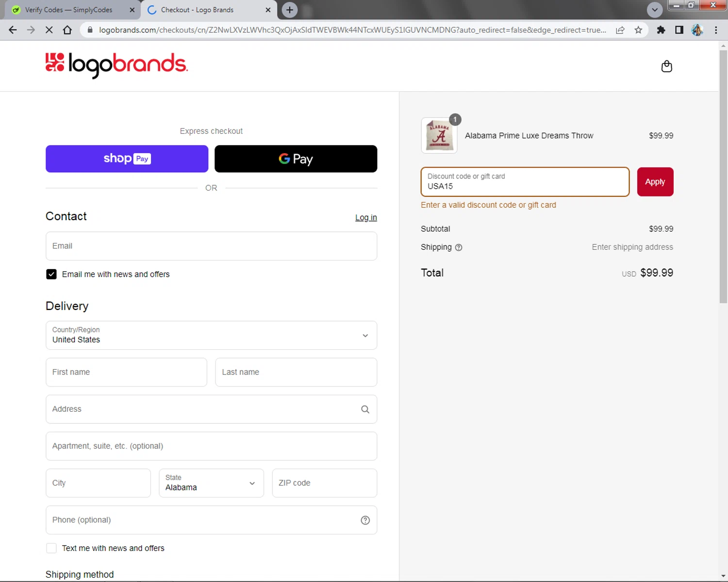Open the Chrome profile avatar
728x582 pixels.
pyautogui.click(x=697, y=30)
